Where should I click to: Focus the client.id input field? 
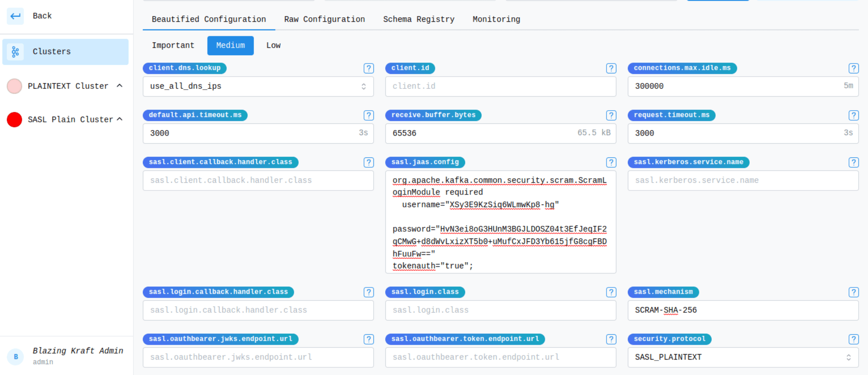tap(501, 86)
